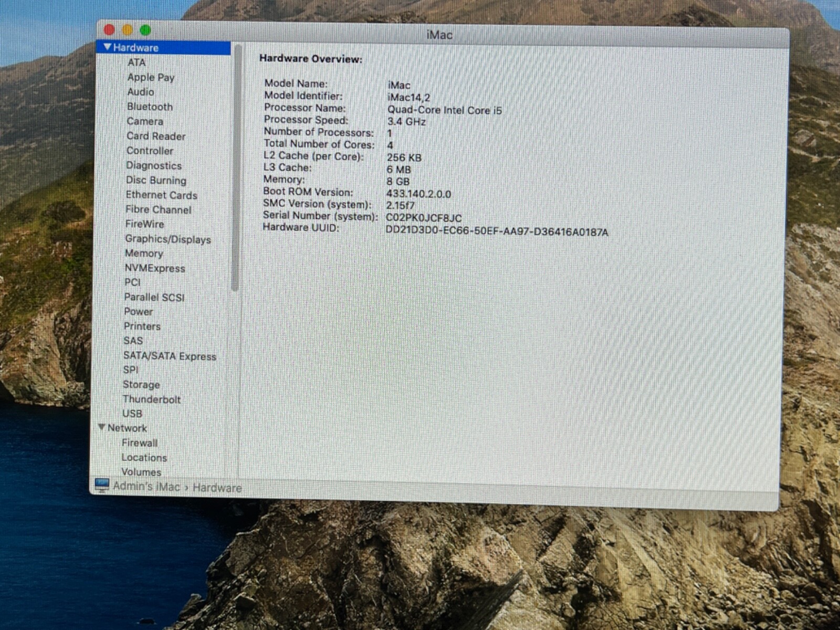Show Storage details
Viewport: 840px width, 630px height.
pos(141,384)
